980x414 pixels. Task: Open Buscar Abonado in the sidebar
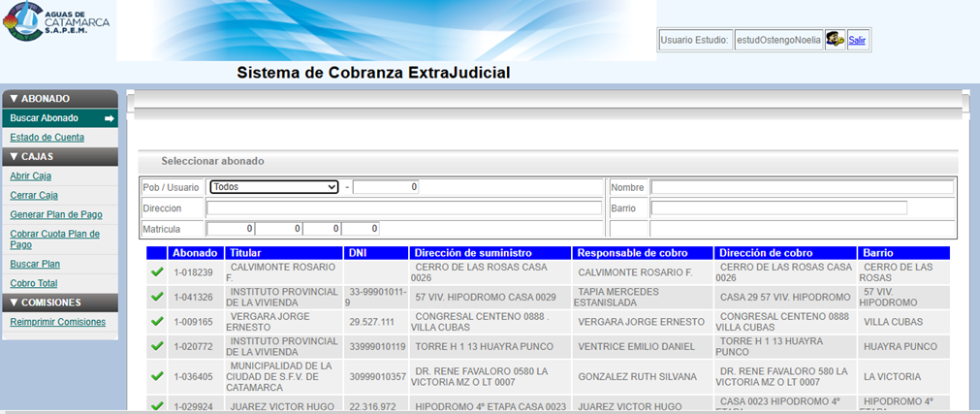[x=45, y=118]
